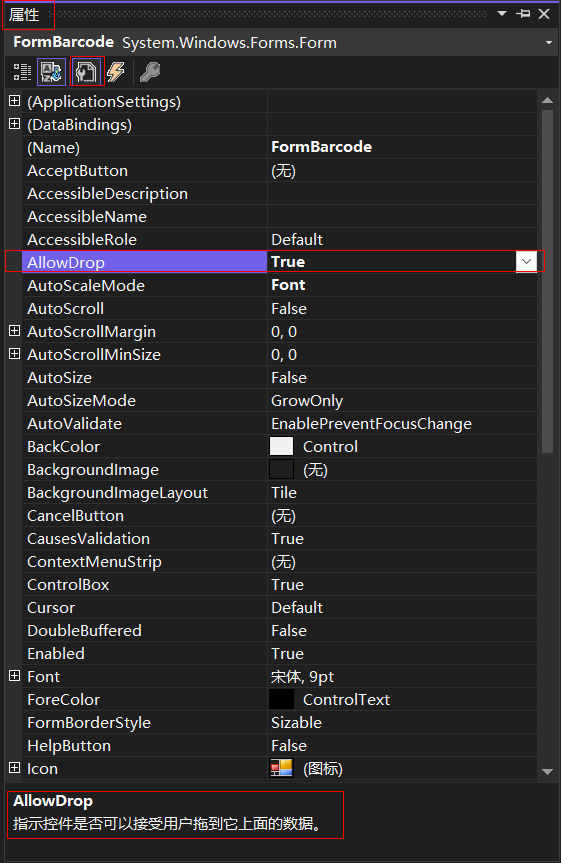
Task: Select the AcceptButton property row
Action: [x=280, y=171]
